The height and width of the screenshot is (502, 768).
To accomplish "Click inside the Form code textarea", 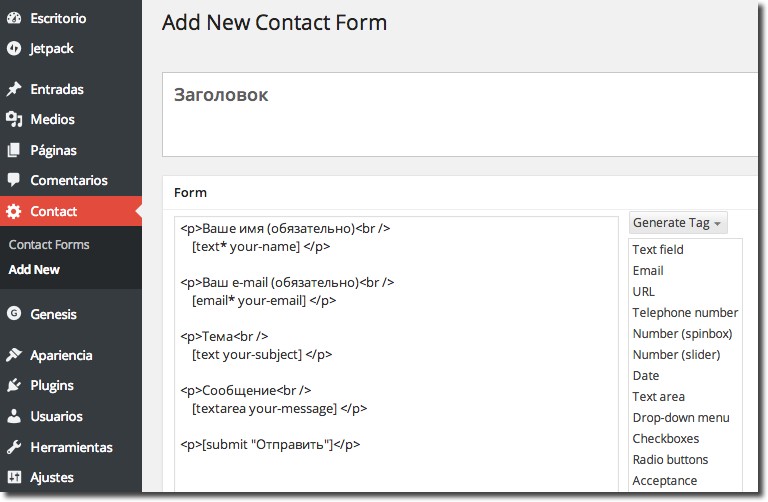I will click(396, 354).
